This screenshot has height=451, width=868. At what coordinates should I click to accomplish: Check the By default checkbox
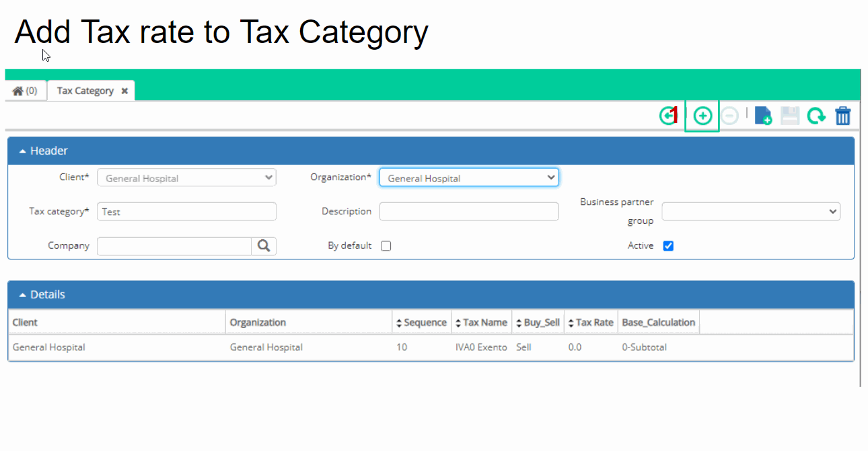tap(386, 245)
